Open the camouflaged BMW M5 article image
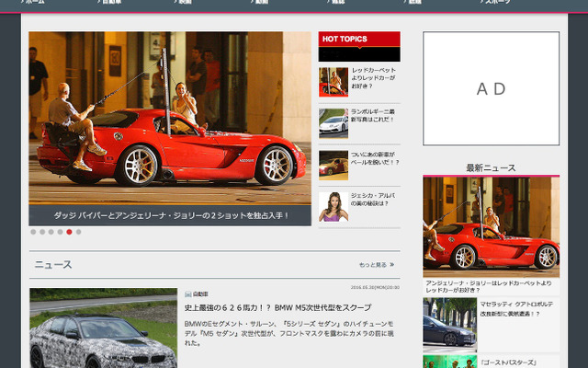588x368 pixels. coord(103,328)
